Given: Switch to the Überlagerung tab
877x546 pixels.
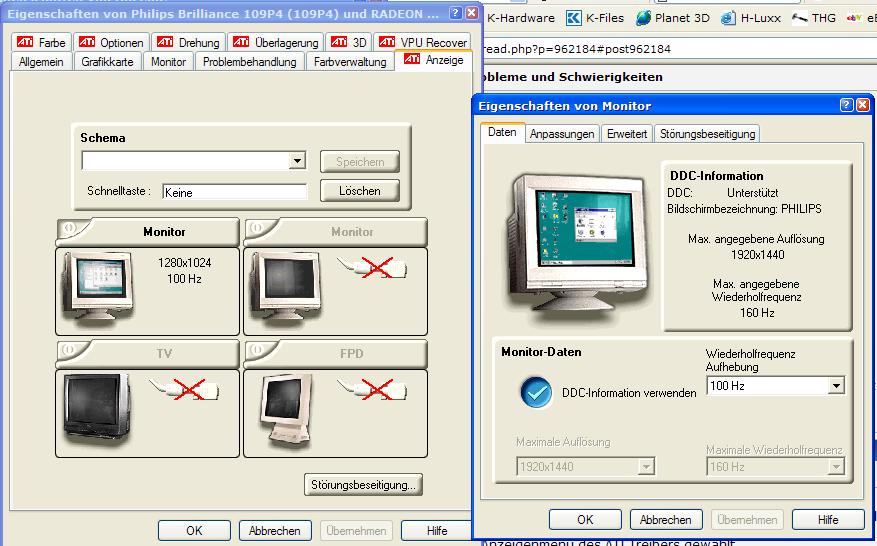Looking at the screenshot, I should pos(275,43).
